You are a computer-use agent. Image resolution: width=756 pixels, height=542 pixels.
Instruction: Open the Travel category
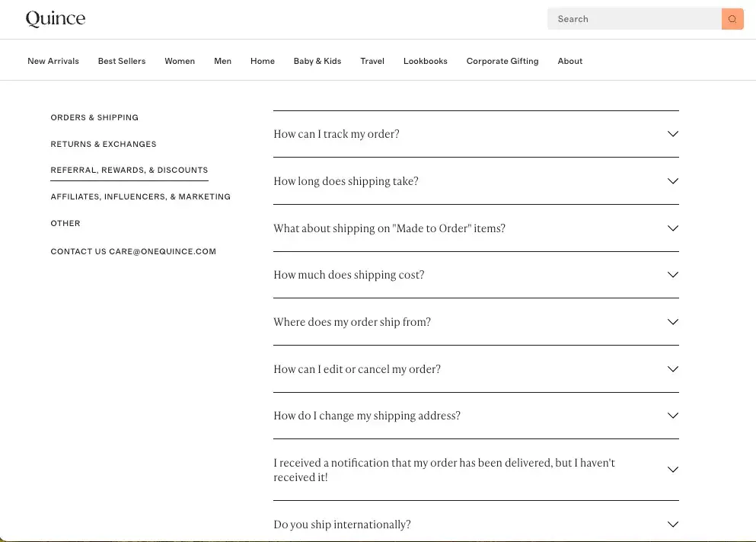(x=372, y=61)
